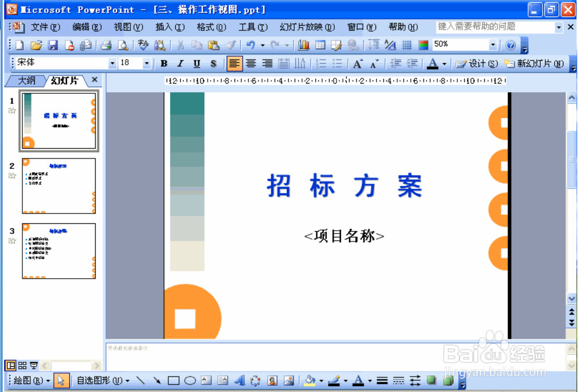Open the font name dropdown for 宋体
This screenshot has height=392, width=578.
pos(112,64)
